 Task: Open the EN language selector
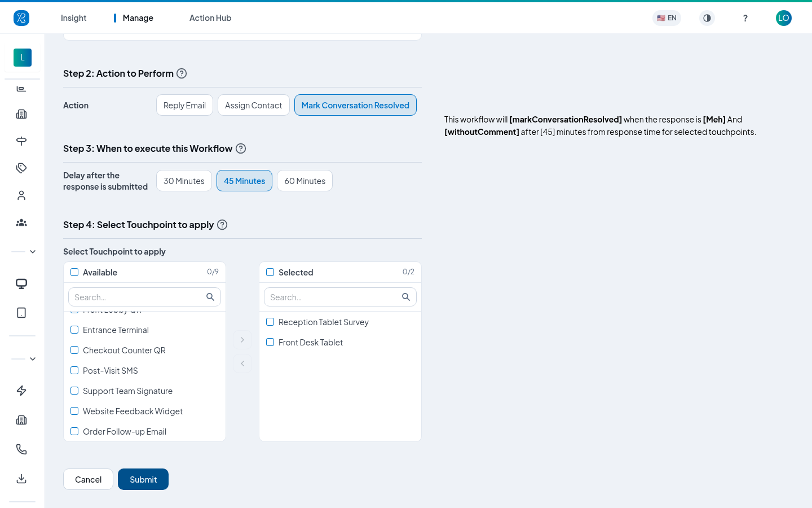[x=667, y=18]
